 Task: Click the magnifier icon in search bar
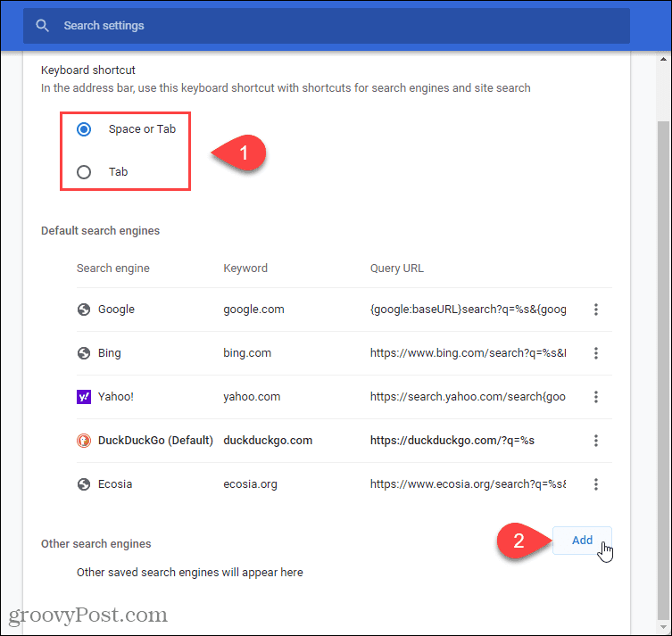(x=42, y=26)
